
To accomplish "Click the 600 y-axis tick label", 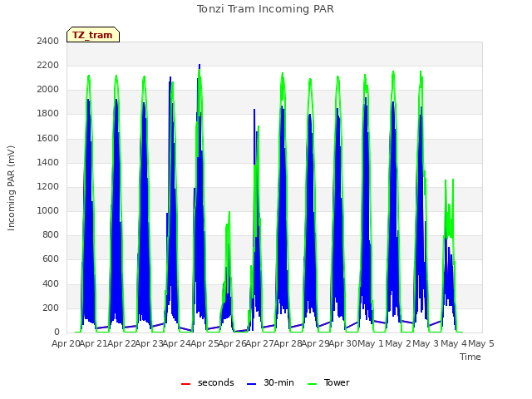I will (51, 259).
